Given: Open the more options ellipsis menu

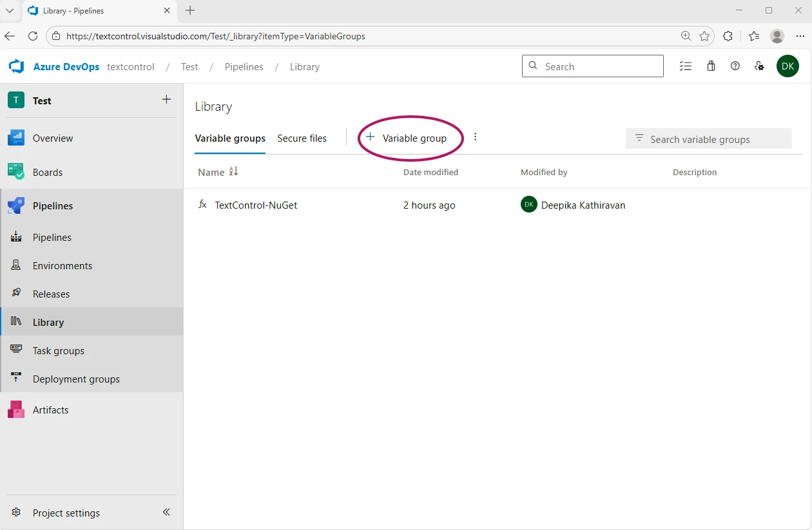Looking at the screenshot, I should [475, 137].
